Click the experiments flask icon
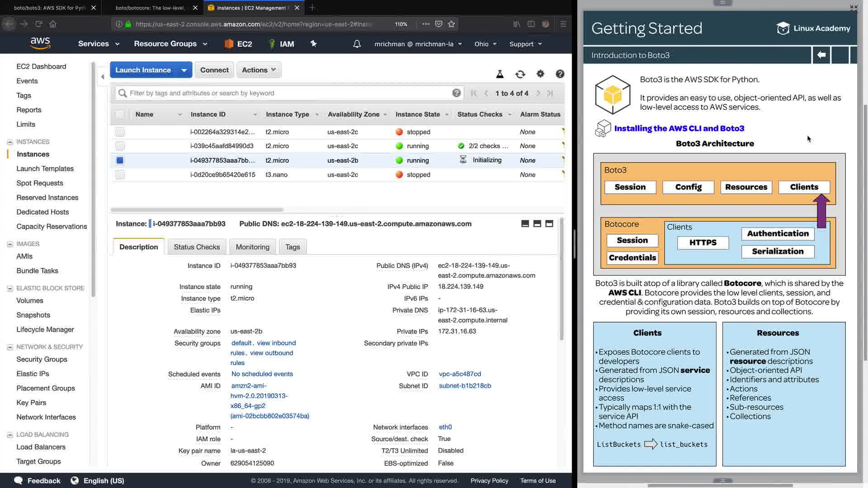Image resolution: width=868 pixels, height=488 pixels. click(x=500, y=74)
